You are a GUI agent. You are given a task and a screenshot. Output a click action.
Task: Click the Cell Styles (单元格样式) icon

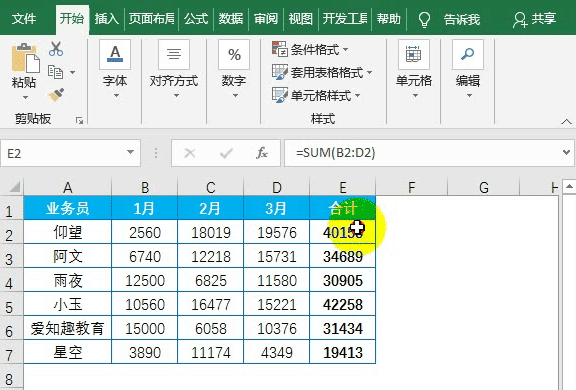click(x=280, y=95)
